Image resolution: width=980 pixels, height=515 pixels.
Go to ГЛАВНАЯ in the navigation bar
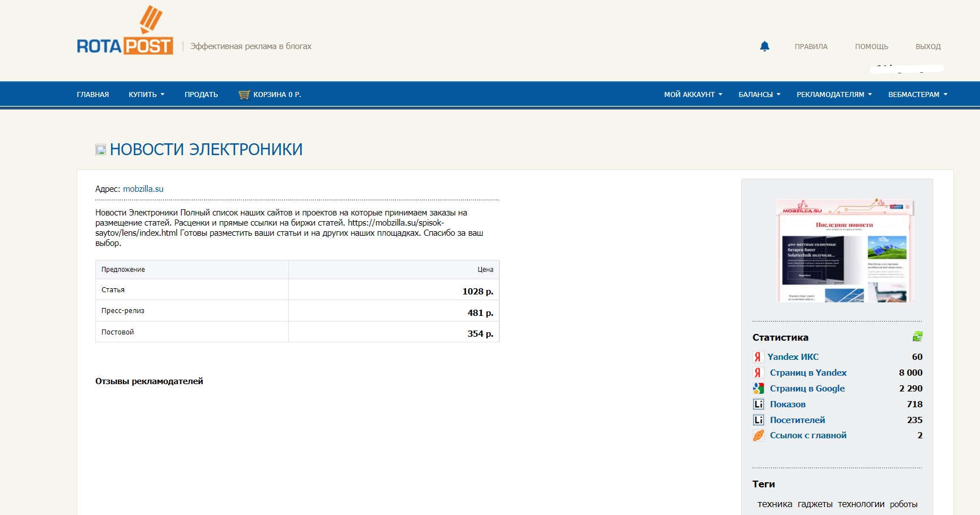(93, 95)
